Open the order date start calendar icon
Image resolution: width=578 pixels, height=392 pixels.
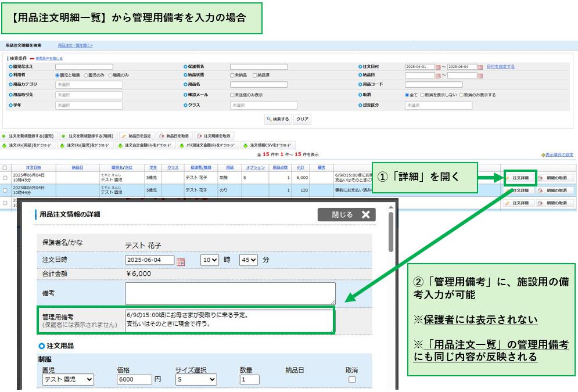click(438, 67)
